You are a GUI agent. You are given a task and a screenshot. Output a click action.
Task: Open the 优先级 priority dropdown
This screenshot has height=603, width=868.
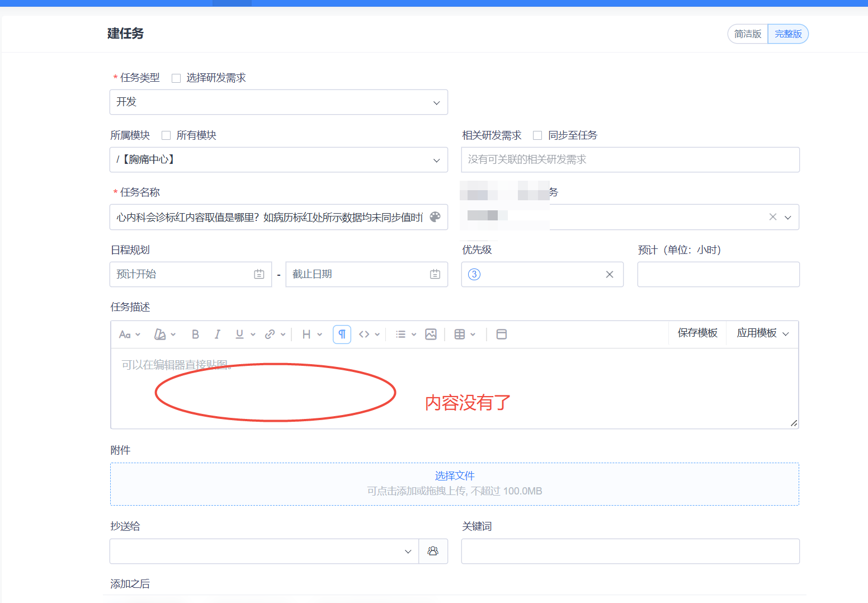(542, 274)
